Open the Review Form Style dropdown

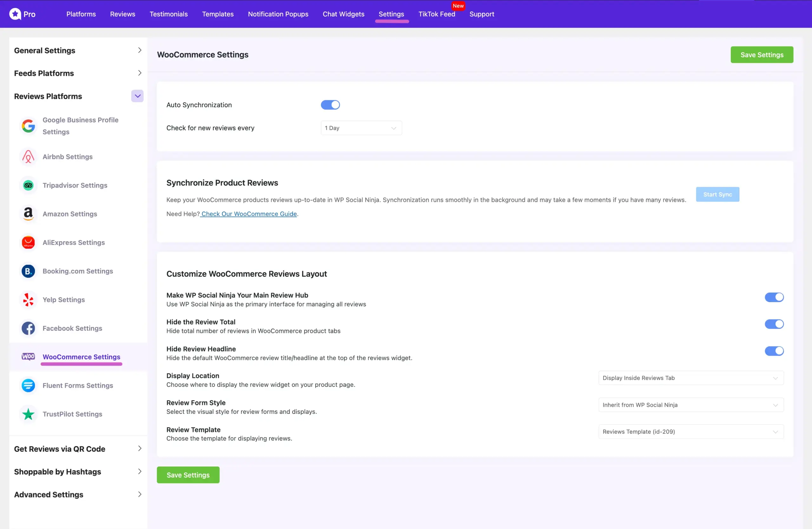pos(691,405)
